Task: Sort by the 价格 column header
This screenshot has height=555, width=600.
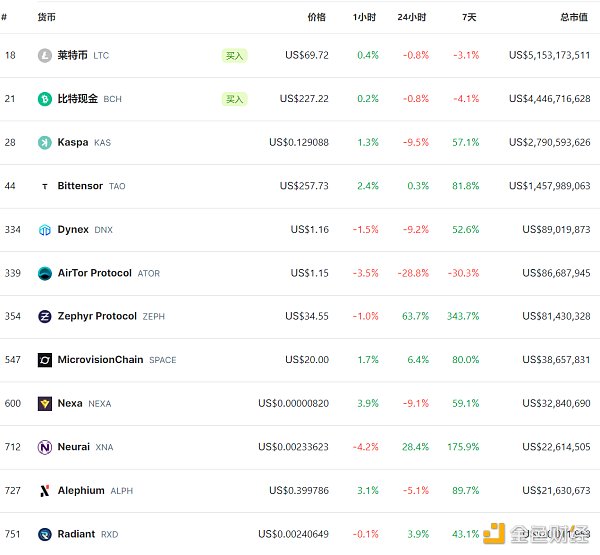Action: click(316, 17)
